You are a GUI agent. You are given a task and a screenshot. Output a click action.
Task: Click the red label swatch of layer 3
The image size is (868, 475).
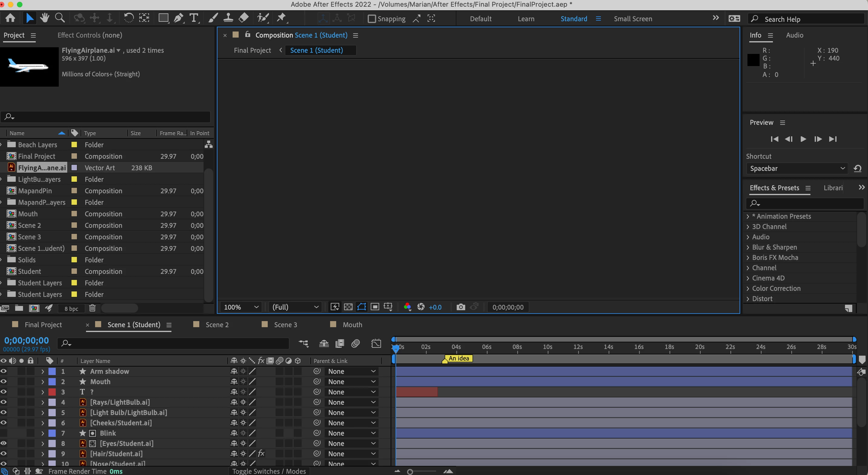pos(52,392)
